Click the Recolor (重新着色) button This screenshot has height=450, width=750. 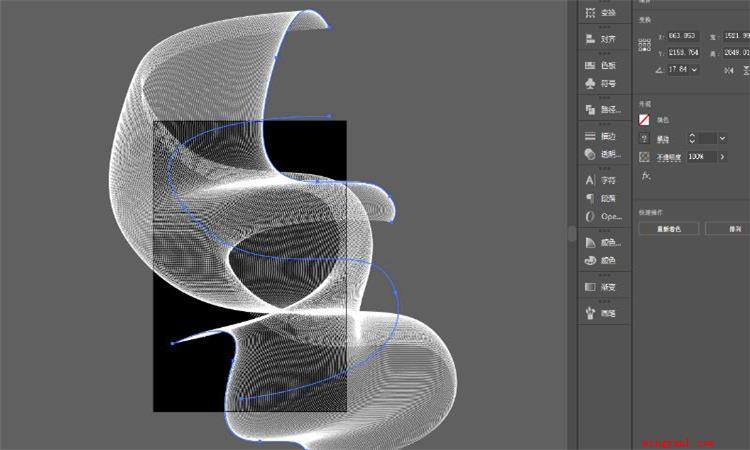point(669,229)
